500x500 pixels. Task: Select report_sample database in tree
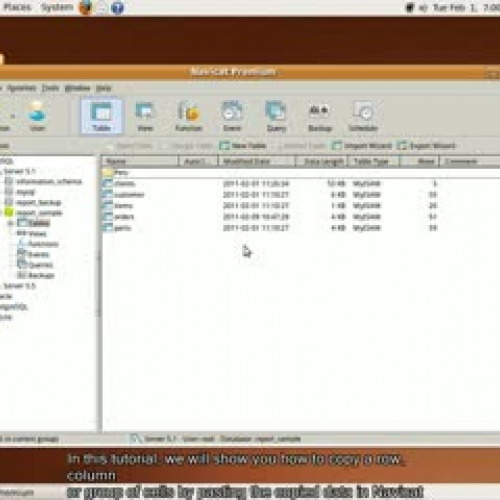click(39, 213)
